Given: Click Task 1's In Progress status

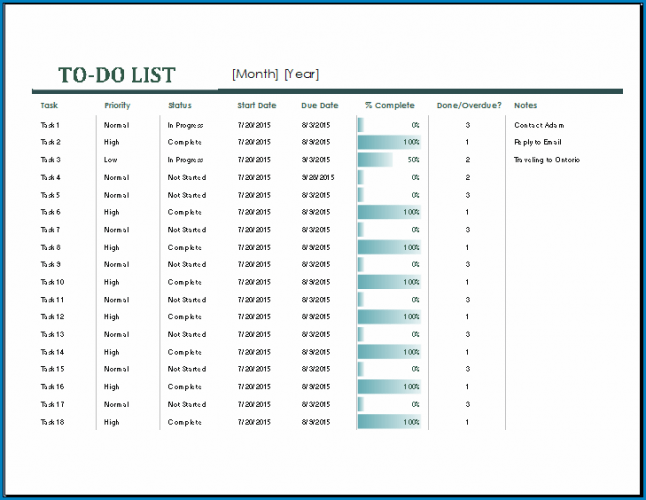Looking at the screenshot, I should 185,125.
